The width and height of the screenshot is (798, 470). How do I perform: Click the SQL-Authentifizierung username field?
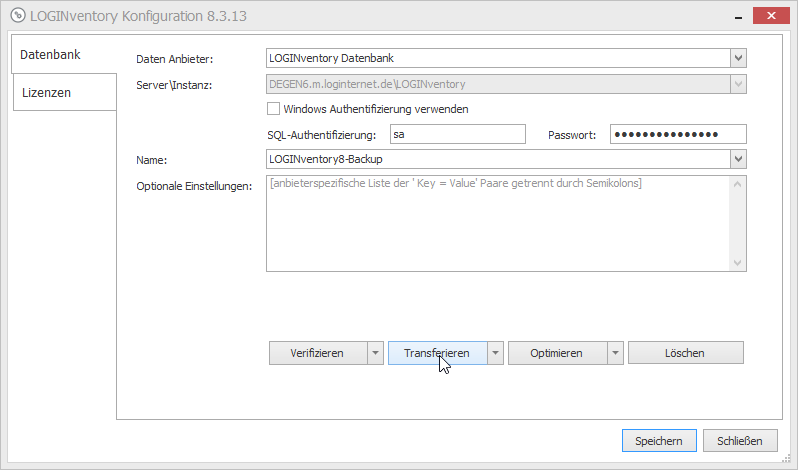coord(458,134)
